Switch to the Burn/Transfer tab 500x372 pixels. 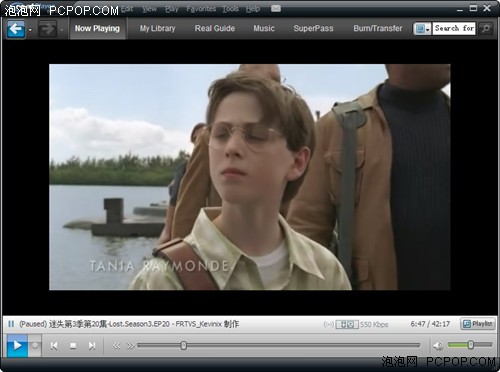pos(378,29)
